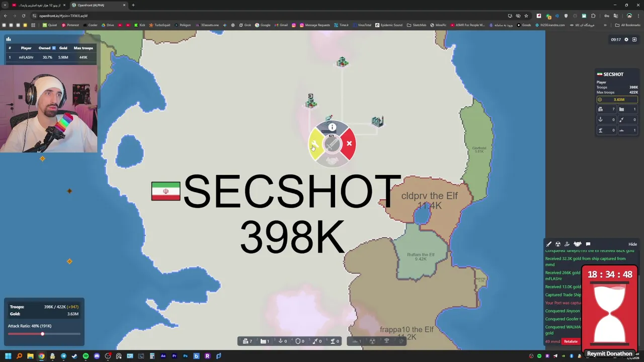Click the gold 3.63M box in player panel
Viewport: 644px width, 362px height.
click(x=617, y=100)
